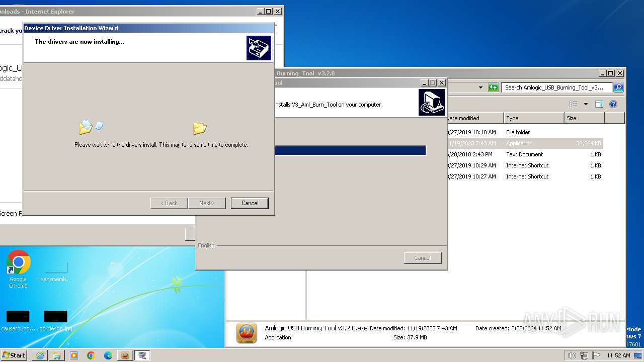
Task: Minimize the Burning Tool Explorer window
Action: (x=602, y=73)
